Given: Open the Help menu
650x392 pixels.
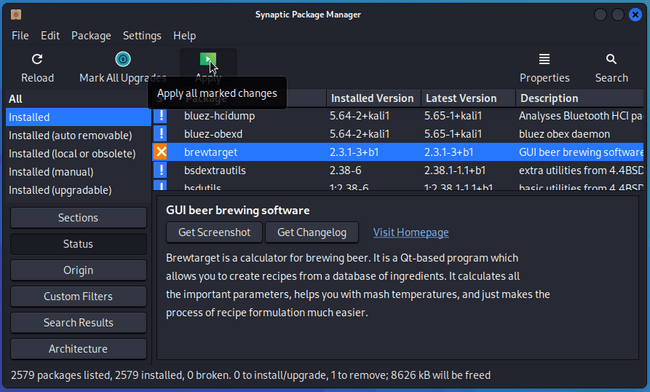Looking at the screenshot, I should click(x=184, y=36).
